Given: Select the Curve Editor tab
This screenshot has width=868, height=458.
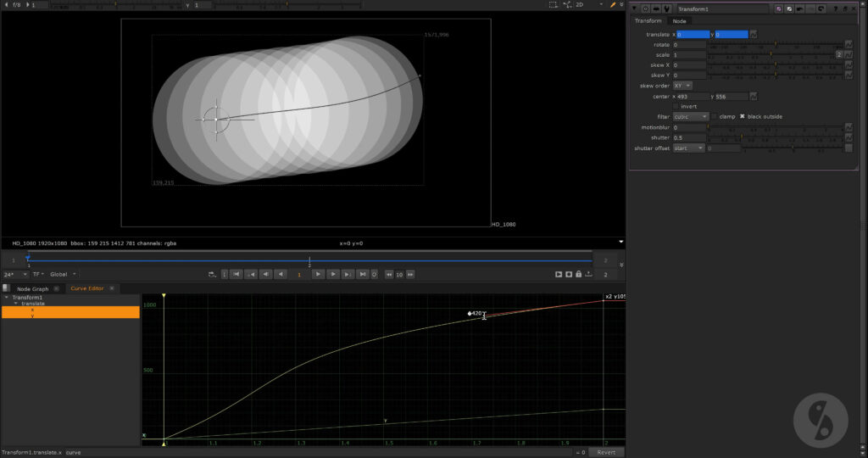Looking at the screenshot, I should (x=87, y=288).
